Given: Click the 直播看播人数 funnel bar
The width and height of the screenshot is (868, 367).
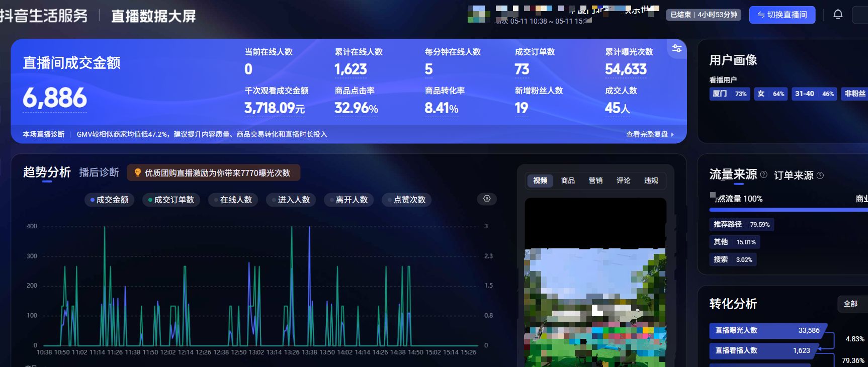Looking at the screenshot, I should click(x=763, y=350).
